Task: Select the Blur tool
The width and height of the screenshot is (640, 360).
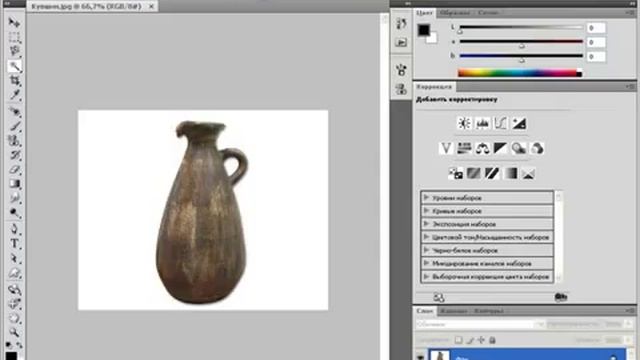Action: click(x=14, y=198)
